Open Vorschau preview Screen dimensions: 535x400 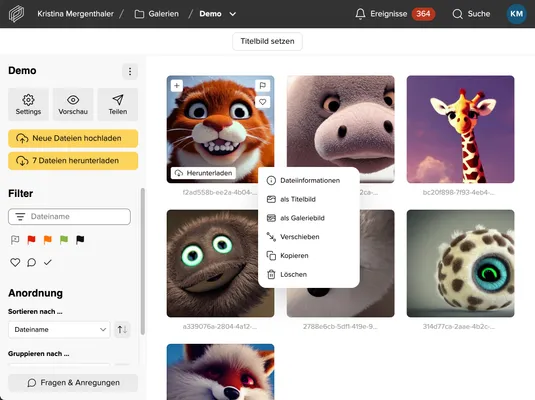pos(73,104)
